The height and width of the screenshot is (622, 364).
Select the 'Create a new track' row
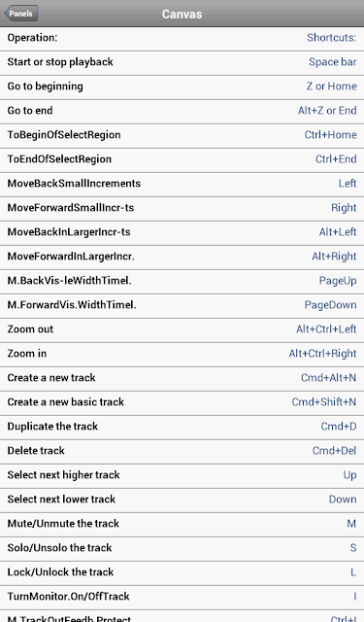(x=182, y=378)
